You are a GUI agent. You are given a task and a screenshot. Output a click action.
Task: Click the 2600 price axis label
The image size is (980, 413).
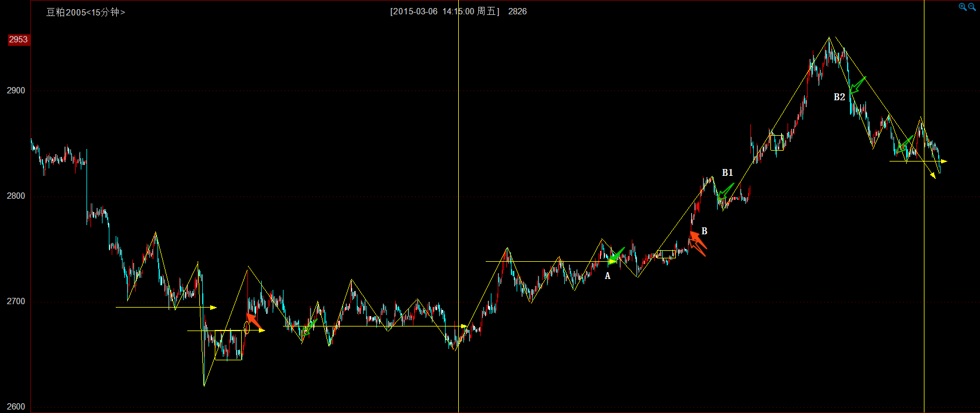(x=16, y=407)
